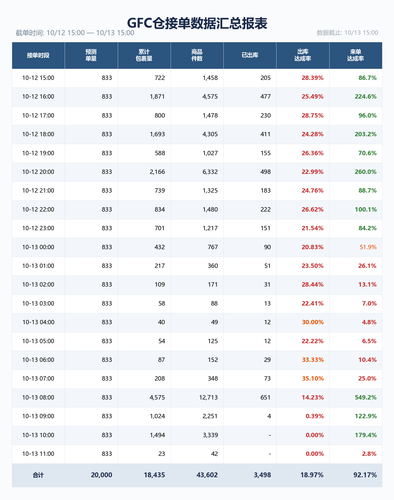Click order rate 224.6%
This screenshot has width=394, height=500.
click(x=366, y=97)
